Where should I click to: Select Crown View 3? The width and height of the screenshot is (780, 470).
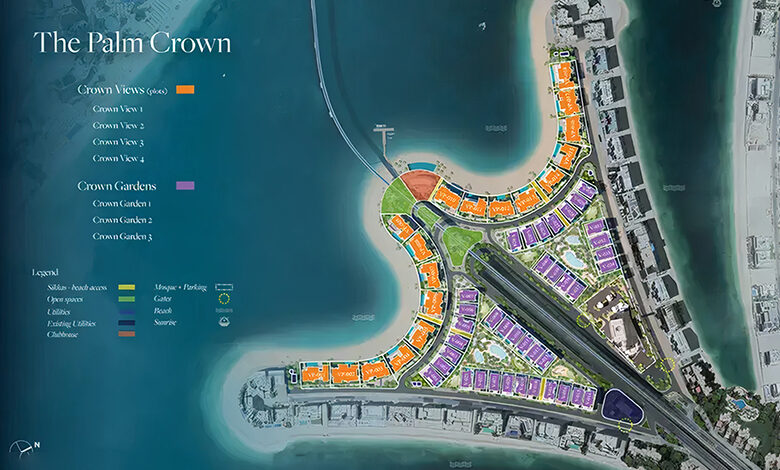coord(118,142)
